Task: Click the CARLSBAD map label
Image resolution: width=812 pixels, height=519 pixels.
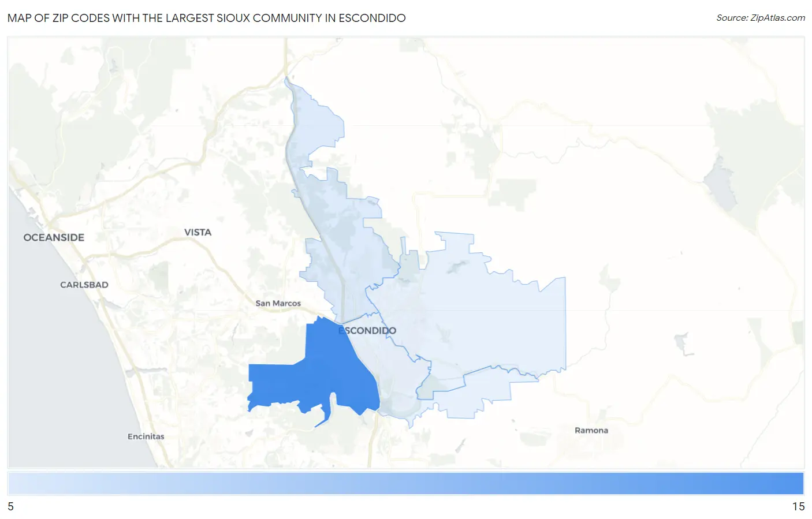Action: [x=84, y=285]
